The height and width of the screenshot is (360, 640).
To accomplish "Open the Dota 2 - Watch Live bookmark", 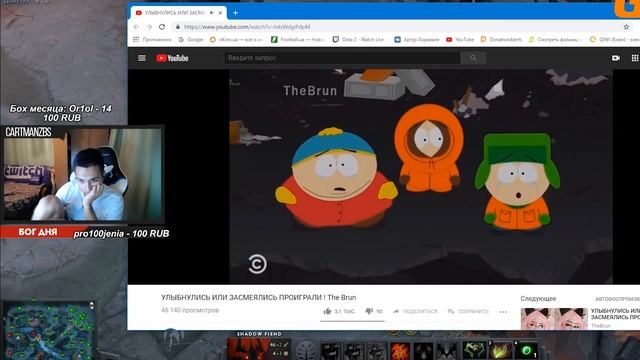I will pos(358,40).
